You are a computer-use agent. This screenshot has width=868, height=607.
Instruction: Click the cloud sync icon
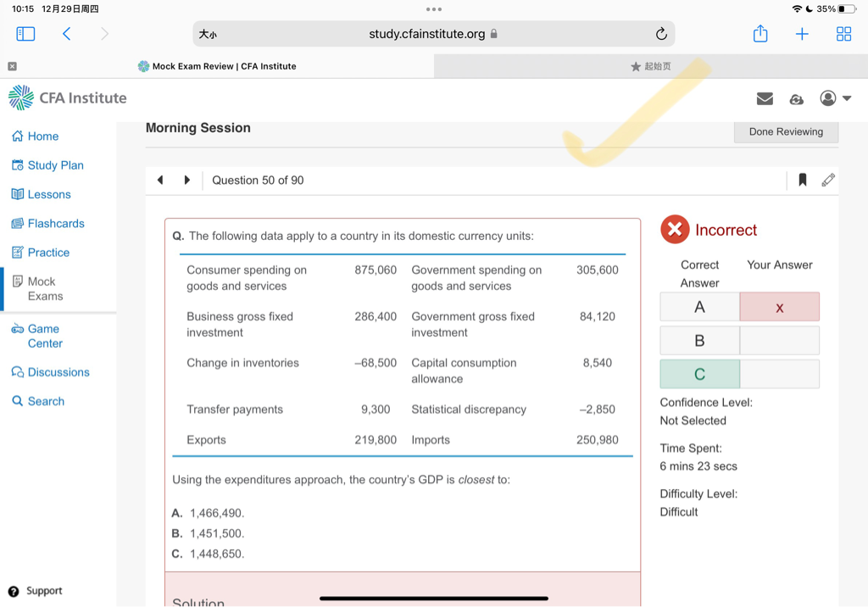click(796, 99)
